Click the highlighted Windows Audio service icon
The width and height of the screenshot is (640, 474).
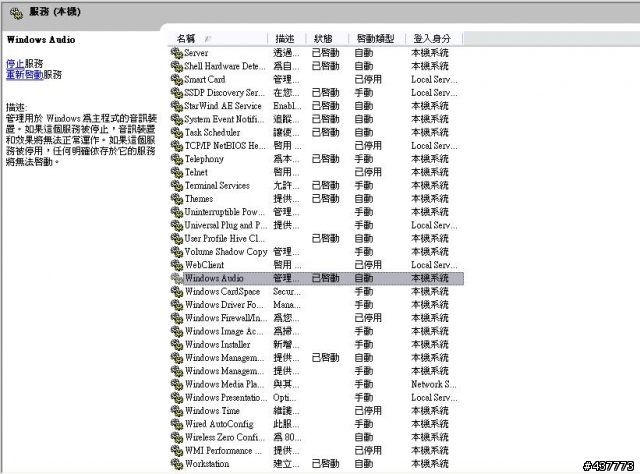click(x=176, y=278)
